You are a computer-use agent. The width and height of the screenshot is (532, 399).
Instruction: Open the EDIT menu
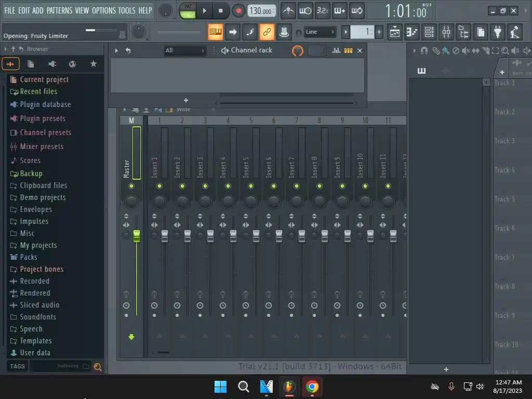24,10
